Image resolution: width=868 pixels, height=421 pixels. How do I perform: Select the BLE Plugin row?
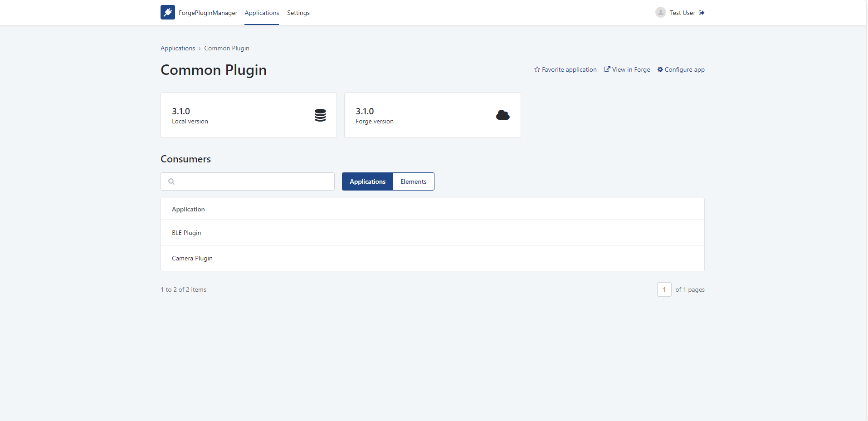[x=433, y=233]
